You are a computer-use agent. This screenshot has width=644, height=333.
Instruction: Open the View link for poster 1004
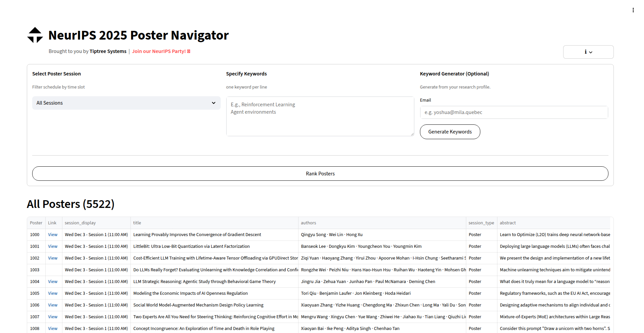click(53, 281)
